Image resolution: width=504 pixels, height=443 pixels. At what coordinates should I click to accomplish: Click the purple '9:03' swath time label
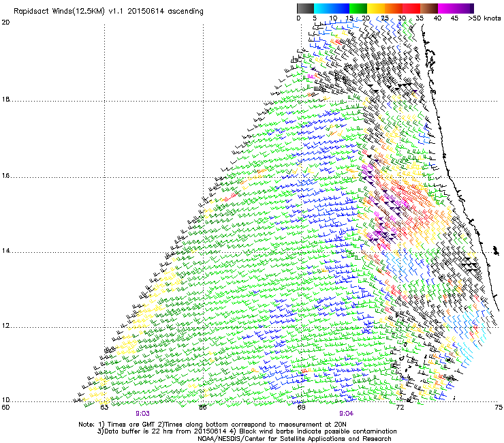142,414
